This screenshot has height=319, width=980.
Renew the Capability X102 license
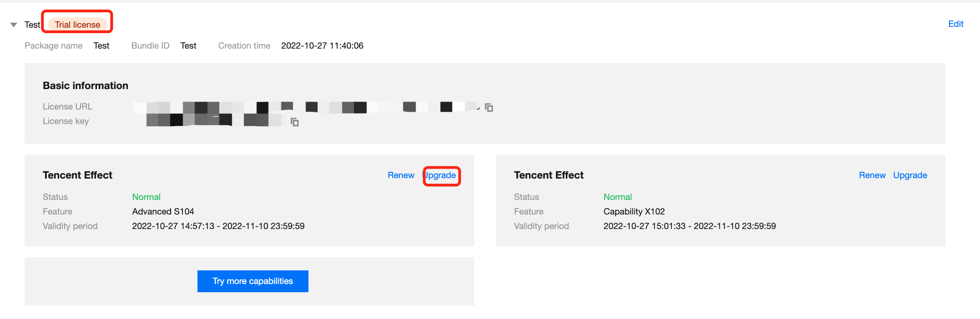coord(872,175)
